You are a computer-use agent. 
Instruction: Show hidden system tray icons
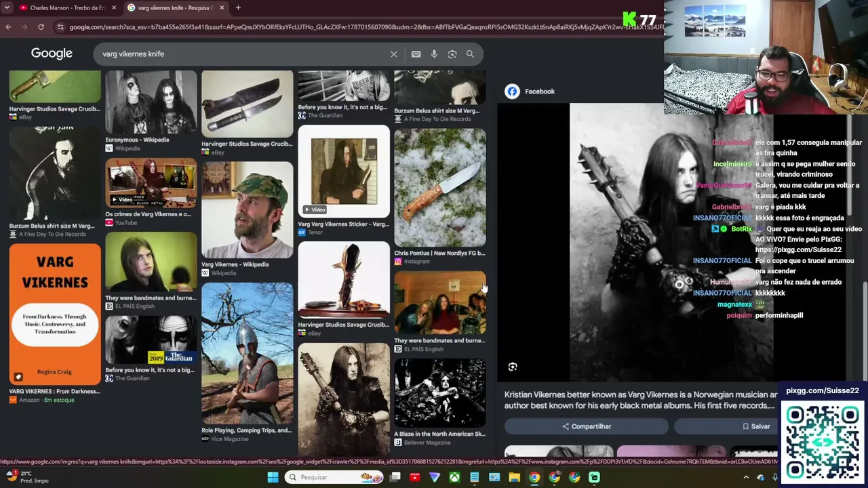click(x=746, y=477)
